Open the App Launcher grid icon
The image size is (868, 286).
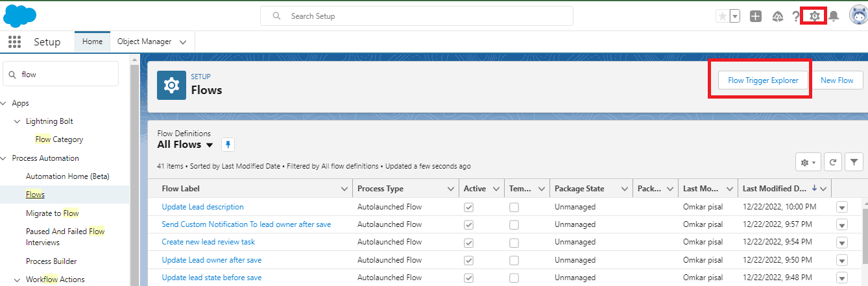(14, 42)
